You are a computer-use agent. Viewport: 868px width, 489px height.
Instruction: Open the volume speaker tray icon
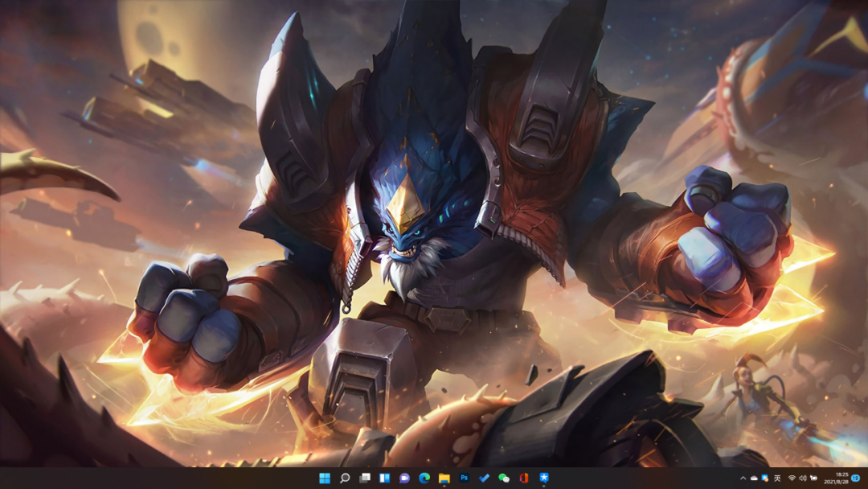(803, 478)
